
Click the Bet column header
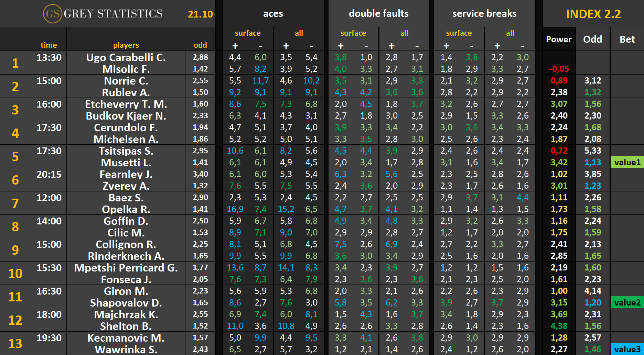(627, 39)
